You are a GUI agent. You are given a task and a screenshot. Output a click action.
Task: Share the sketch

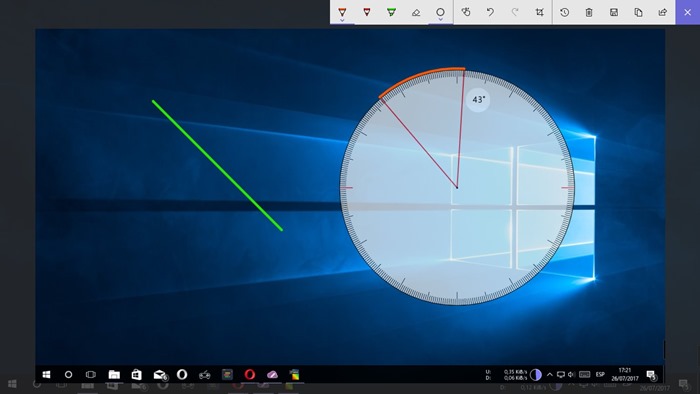[x=663, y=12]
